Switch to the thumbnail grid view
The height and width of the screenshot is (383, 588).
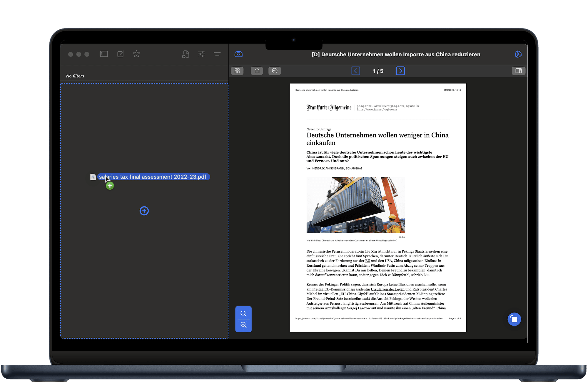pyautogui.click(x=237, y=71)
